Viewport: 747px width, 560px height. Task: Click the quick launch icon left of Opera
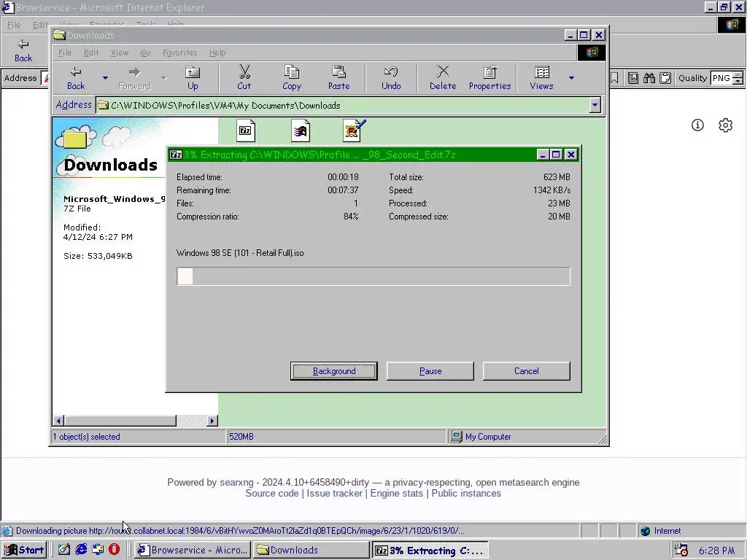[98, 550]
